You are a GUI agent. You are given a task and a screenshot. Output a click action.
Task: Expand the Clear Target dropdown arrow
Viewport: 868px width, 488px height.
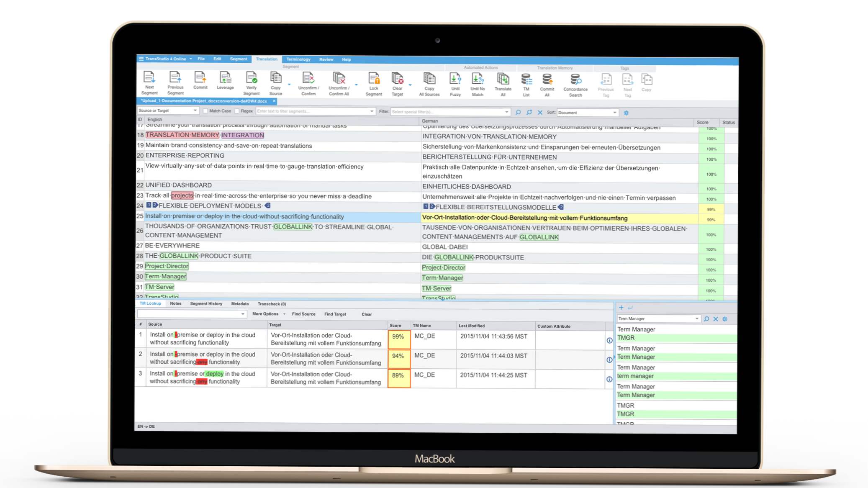[x=410, y=85]
